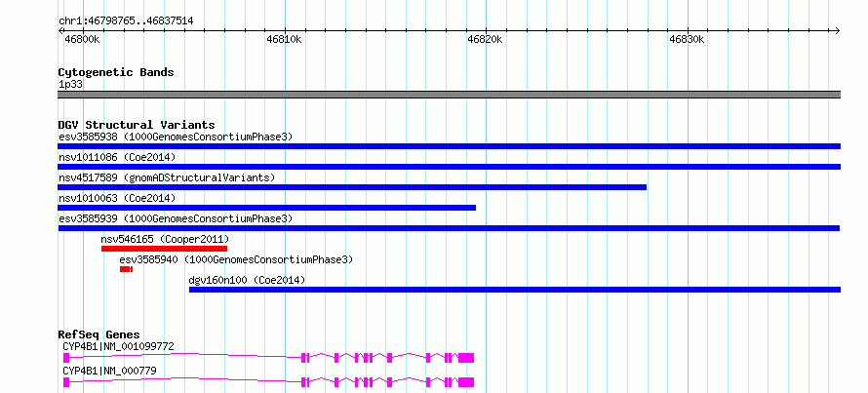Select the nsv1011086 (Coe2014) blue bar
This screenshot has width=868, height=393.
[x=449, y=167]
